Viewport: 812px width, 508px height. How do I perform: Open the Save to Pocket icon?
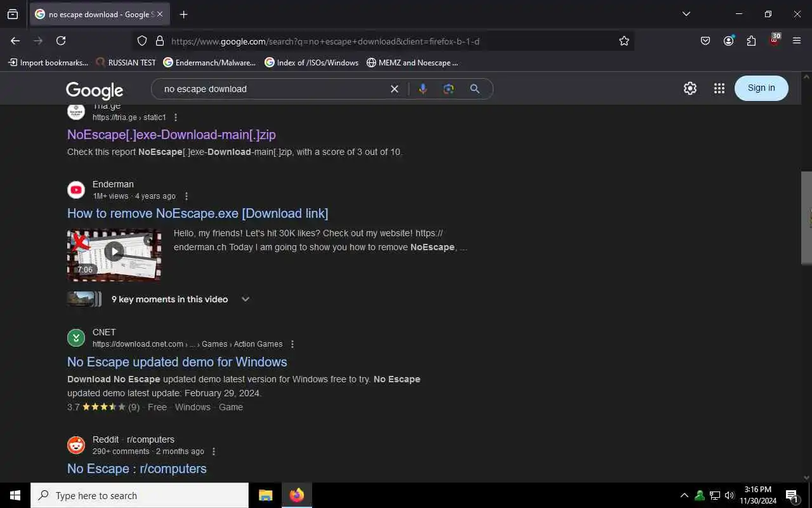(x=705, y=41)
